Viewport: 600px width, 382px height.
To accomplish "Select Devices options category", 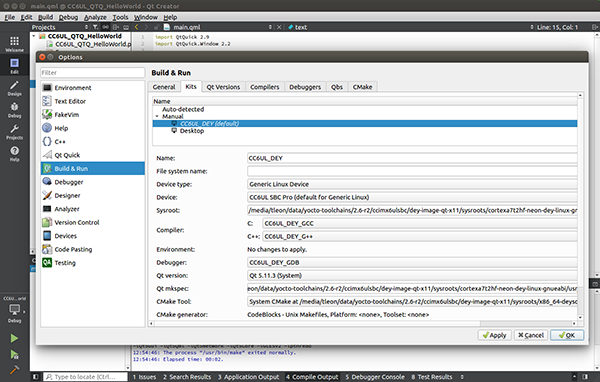I will click(x=93, y=236).
